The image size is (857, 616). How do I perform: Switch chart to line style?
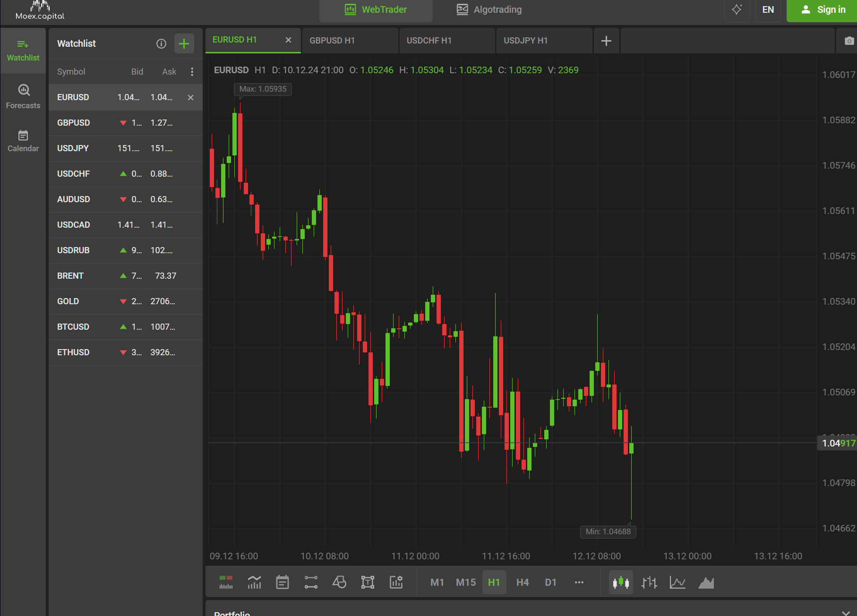677,582
